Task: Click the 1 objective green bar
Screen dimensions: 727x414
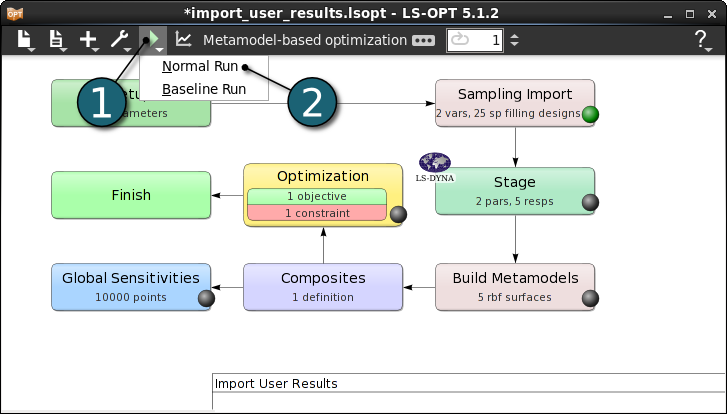Action: (x=317, y=196)
